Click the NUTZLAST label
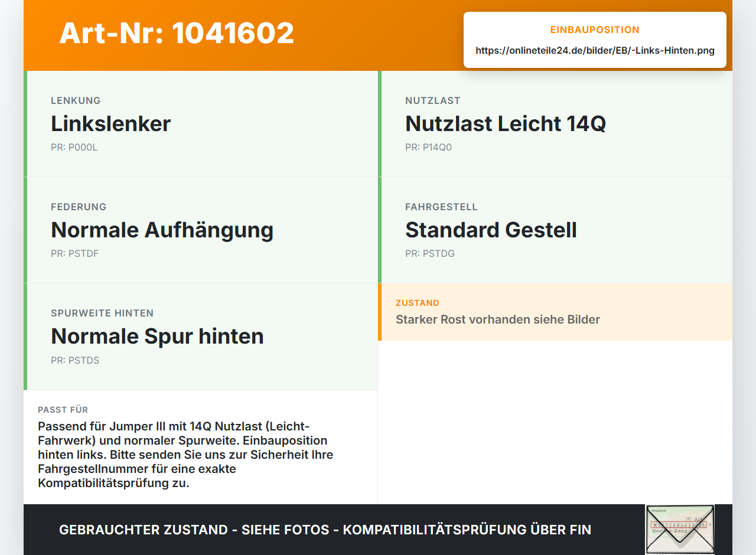Viewport: 756px width, 555px height. coord(433,100)
